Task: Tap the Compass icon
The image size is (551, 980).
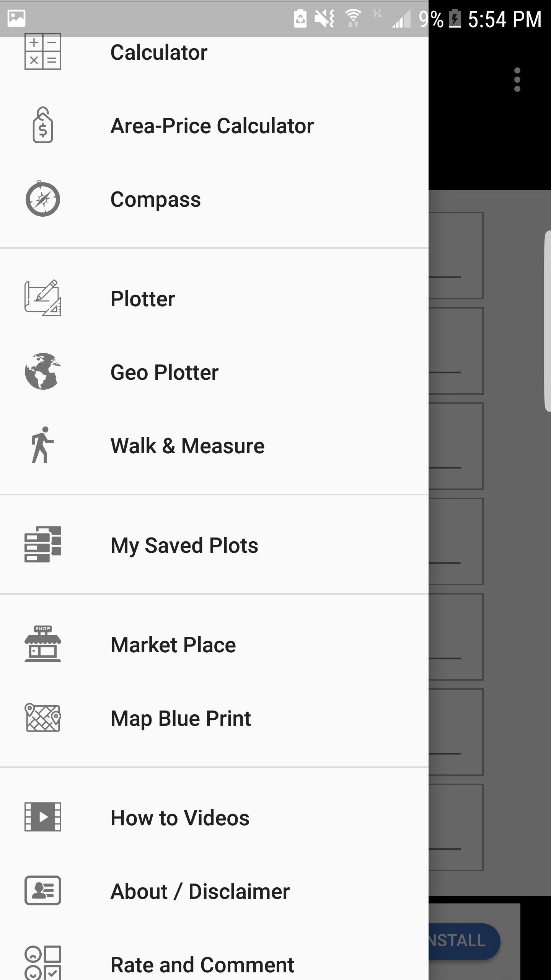Action: [43, 199]
